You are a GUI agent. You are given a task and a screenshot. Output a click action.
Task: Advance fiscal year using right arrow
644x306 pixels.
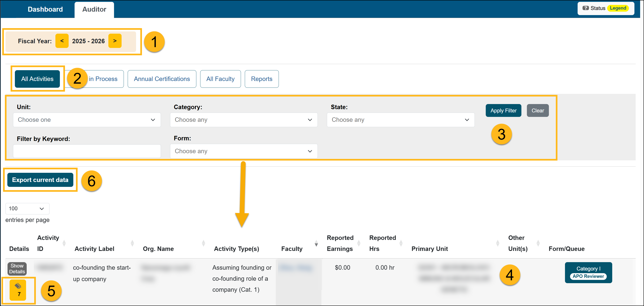click(115, 41)
